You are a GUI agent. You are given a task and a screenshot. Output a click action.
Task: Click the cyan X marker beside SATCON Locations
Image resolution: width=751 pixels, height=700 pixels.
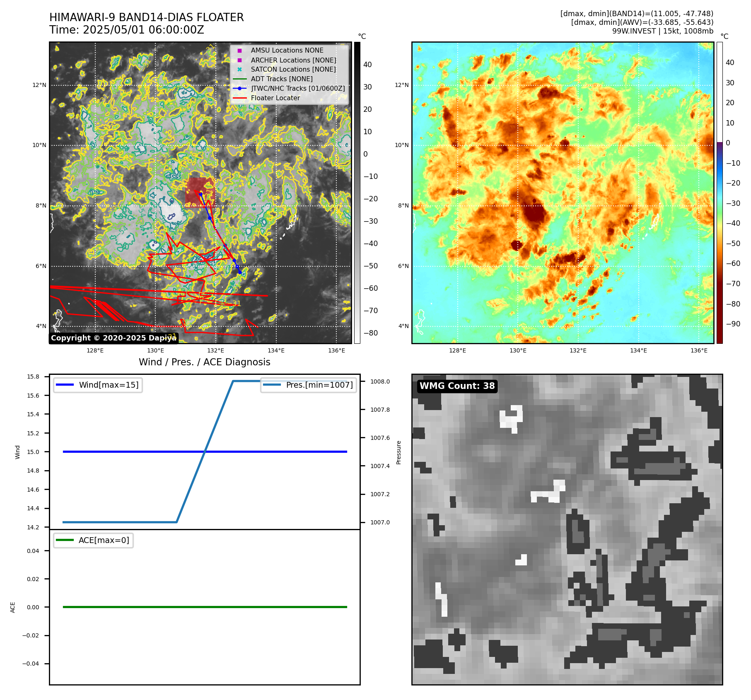(x=239, y=70)
